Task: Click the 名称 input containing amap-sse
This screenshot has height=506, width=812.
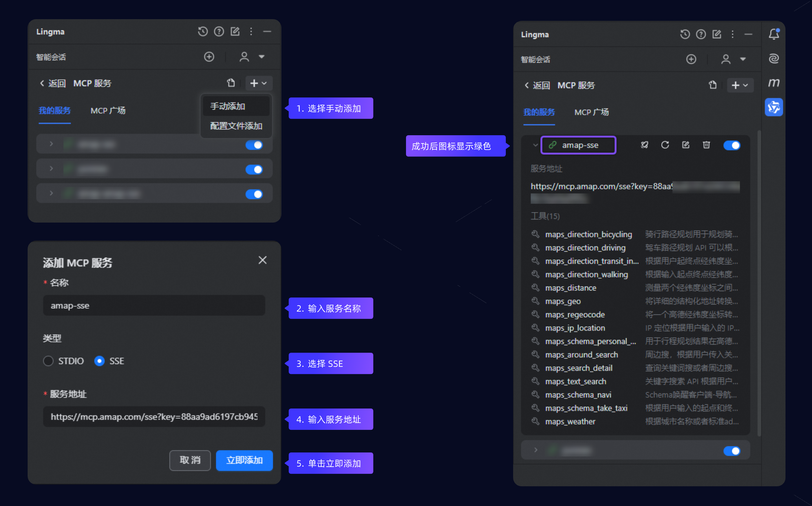Action: pyautogui.click(x=154, y=305)
